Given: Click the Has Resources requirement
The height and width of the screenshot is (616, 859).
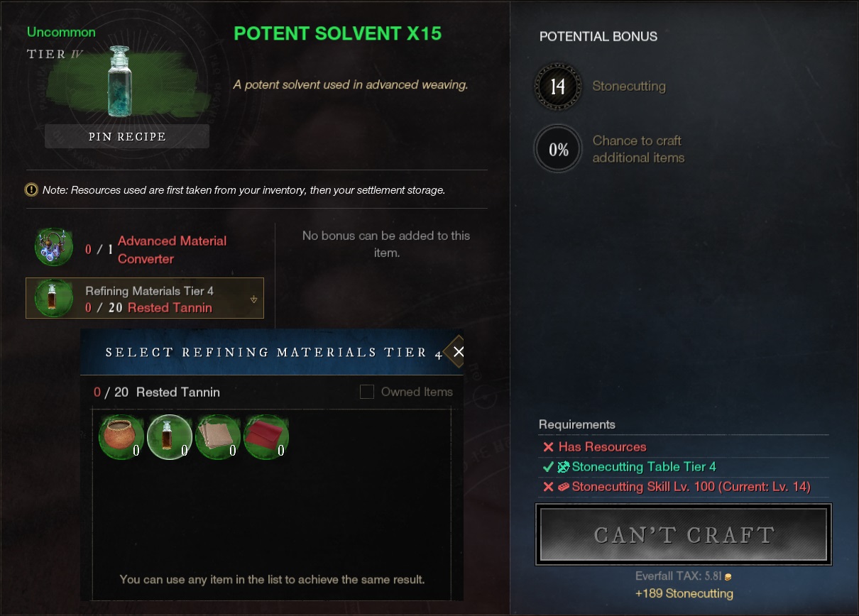Looking at the screenshot, I should [594, 447].
